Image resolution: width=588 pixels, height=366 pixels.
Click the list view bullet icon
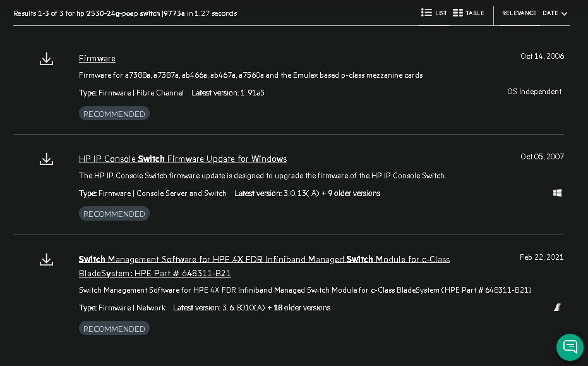(x=426, y=13)
